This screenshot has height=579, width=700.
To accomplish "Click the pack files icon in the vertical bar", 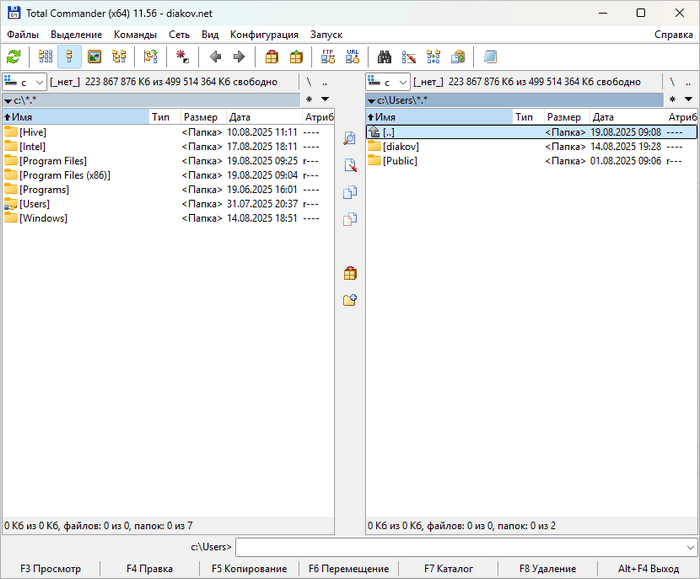I will (x=350, y=273).
